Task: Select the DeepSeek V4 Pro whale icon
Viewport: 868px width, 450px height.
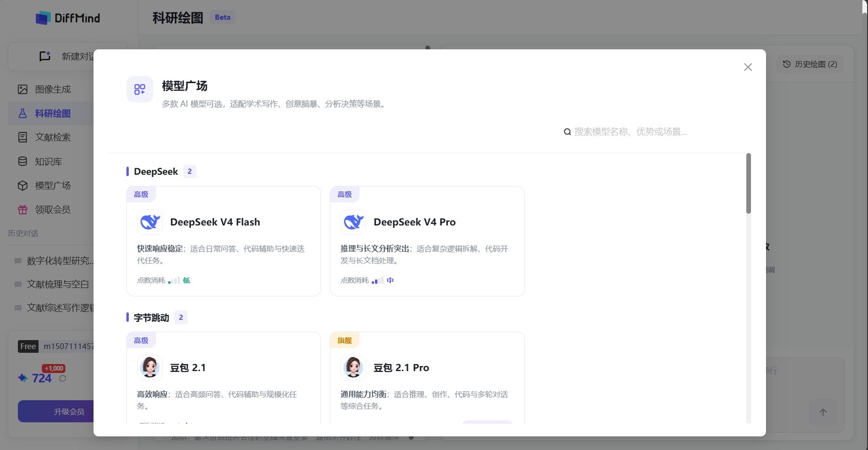Action: [x=353, y=222]
